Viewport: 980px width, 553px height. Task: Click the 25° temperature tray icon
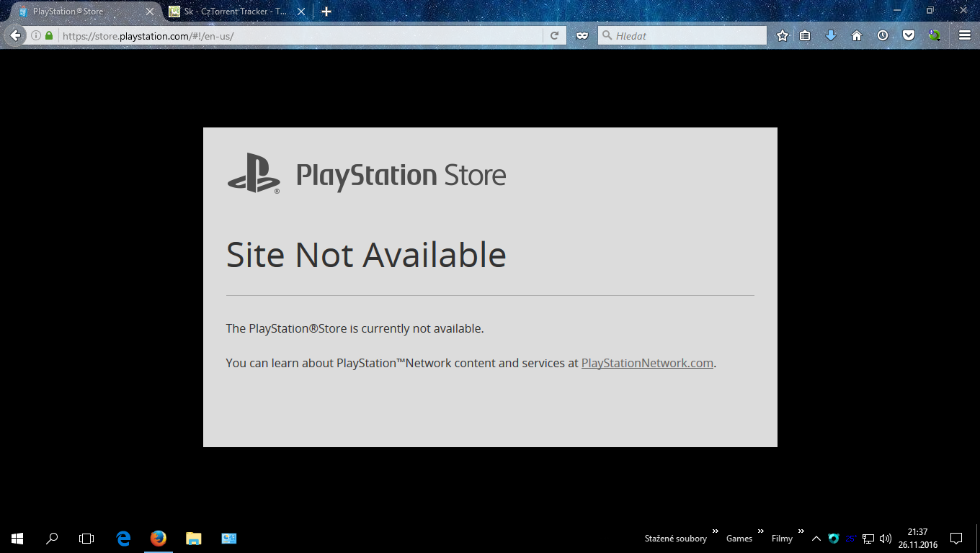(x=851, y=538)
